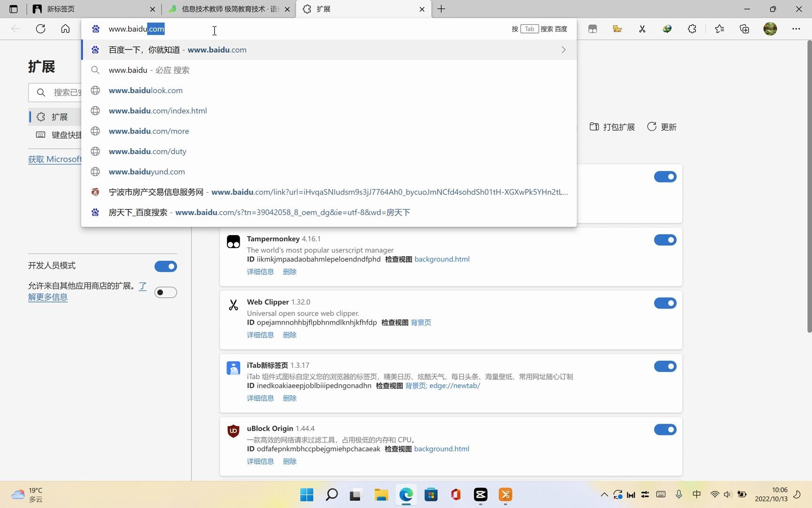Screen dimensions: 812x508
Task: Open the Web Clipper scissors toolbar icon
Action: coord(642,29)
